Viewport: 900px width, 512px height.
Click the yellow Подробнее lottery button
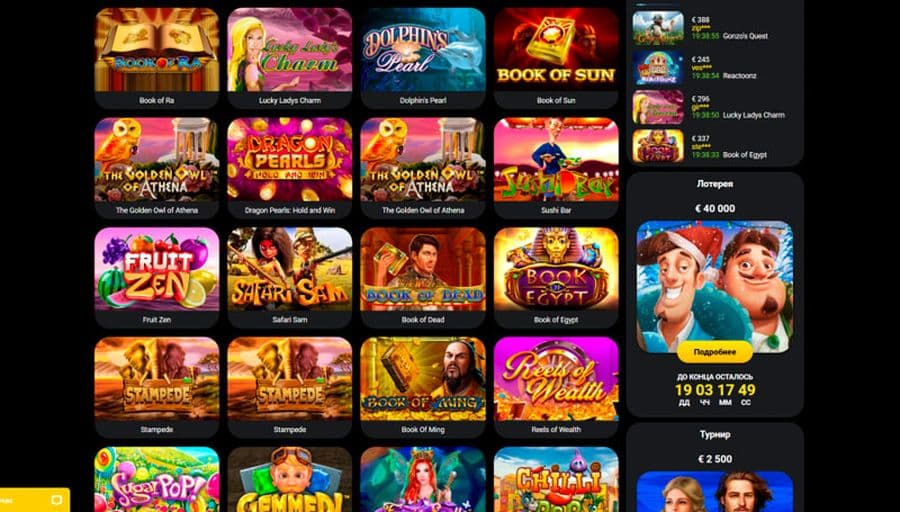(x=715, y=352)
